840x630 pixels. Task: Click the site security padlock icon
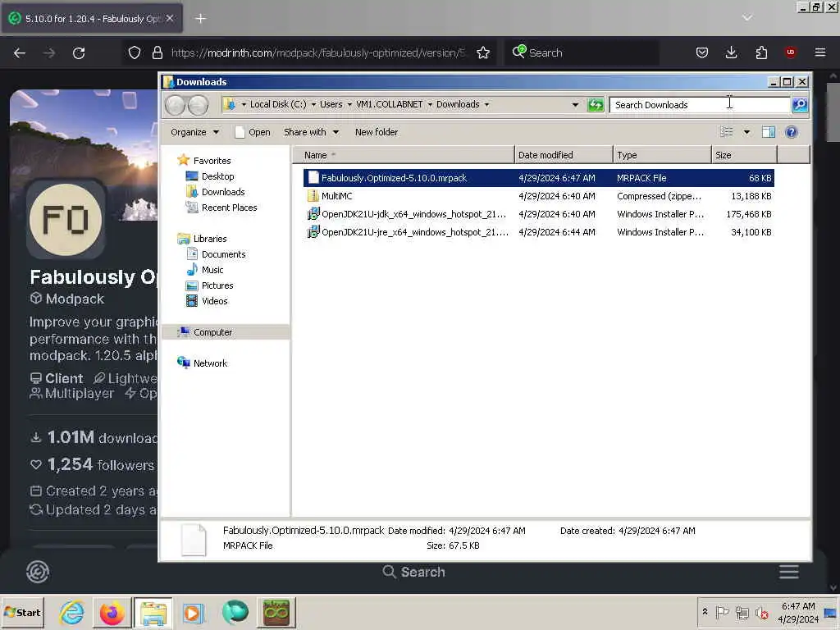(157, 52)
